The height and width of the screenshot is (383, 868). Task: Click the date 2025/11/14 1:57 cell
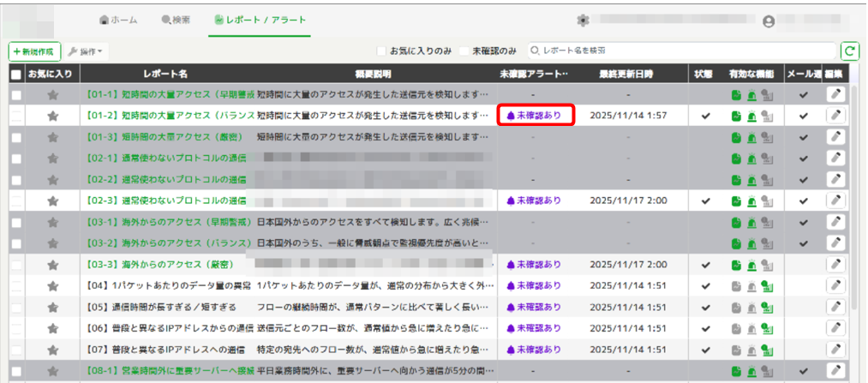pos(628,117)
